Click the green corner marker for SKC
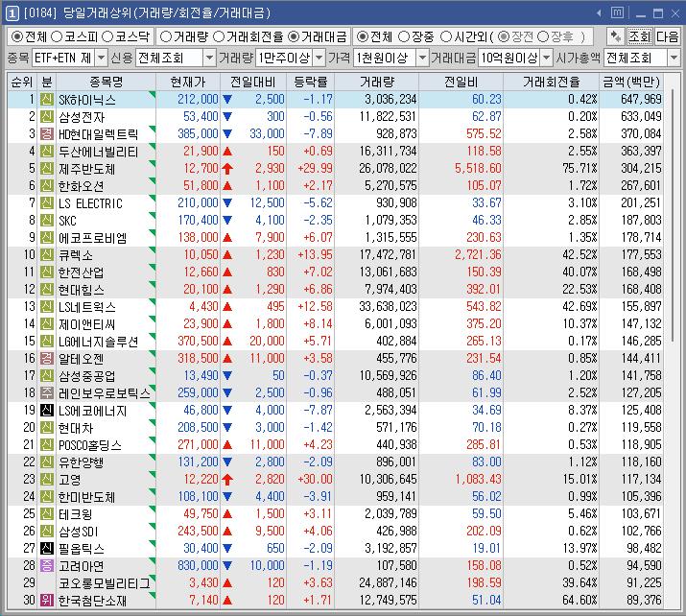Screen dimensions: 686x616 (x=153, y=215)
